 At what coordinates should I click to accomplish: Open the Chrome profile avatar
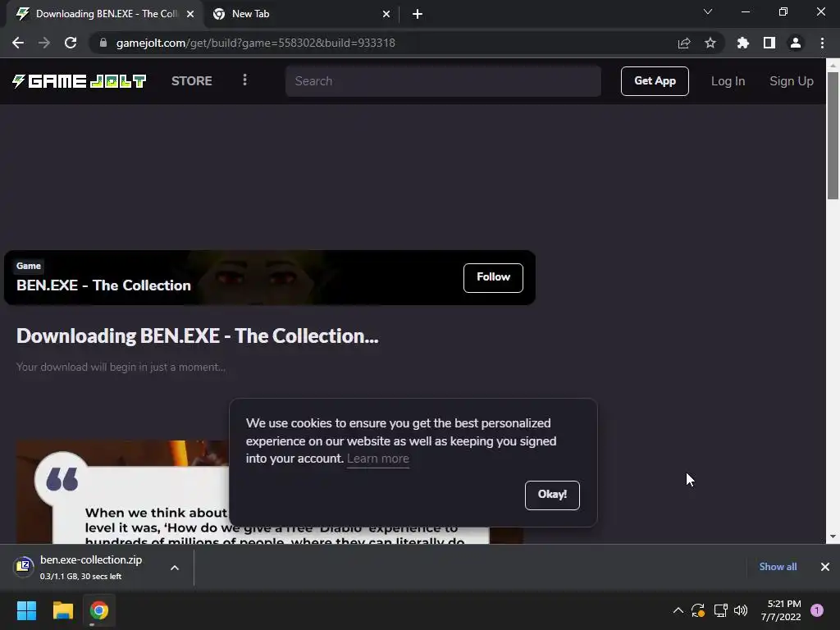coord(796,43)
